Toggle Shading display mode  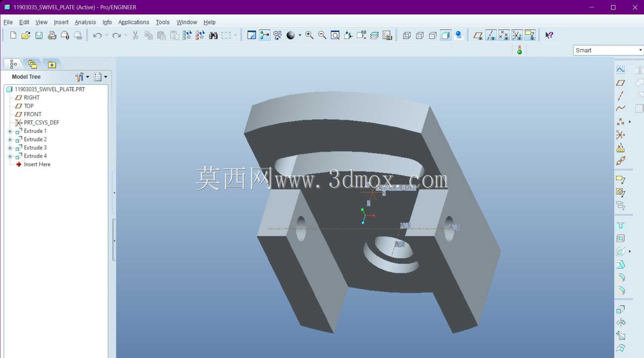pyautogui.click(x=446, y=36)
